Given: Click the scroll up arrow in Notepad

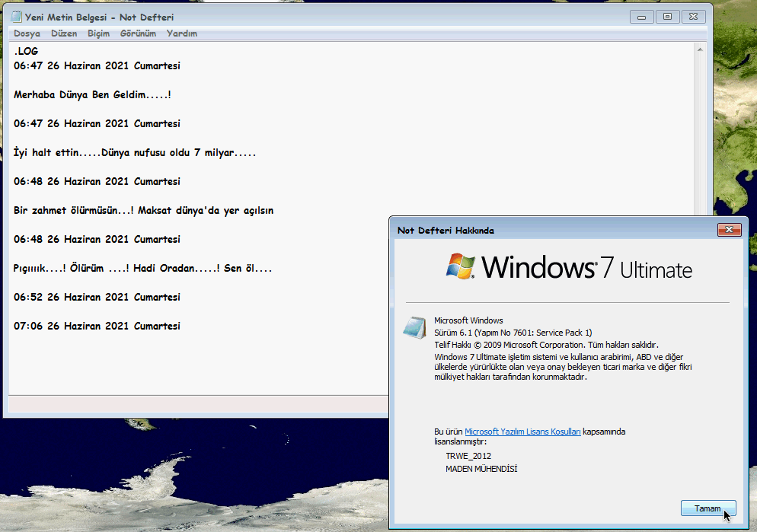Looking at the screenshot, I should click(x=700, y=49).
